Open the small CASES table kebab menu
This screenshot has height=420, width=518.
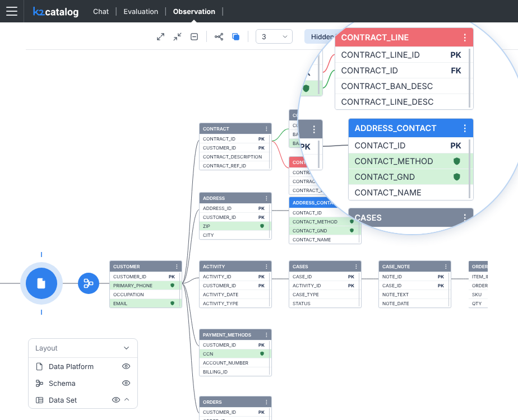tap(356, 267)
